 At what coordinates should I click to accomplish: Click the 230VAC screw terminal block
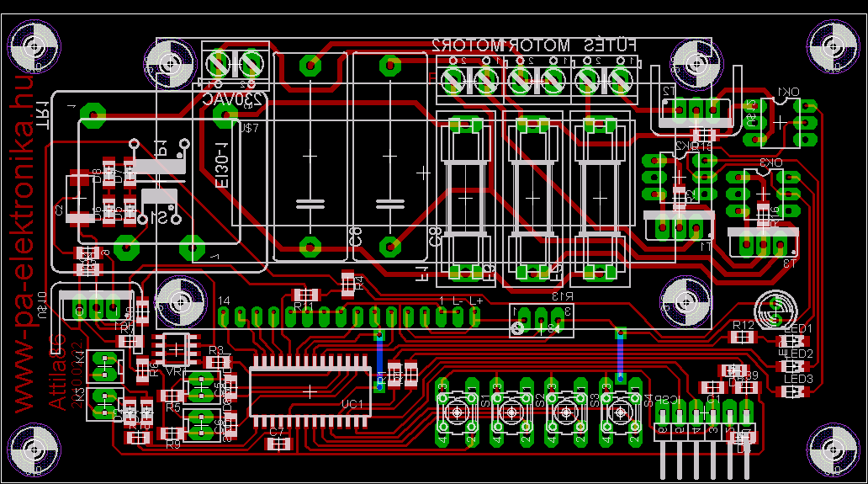(236, 66)
